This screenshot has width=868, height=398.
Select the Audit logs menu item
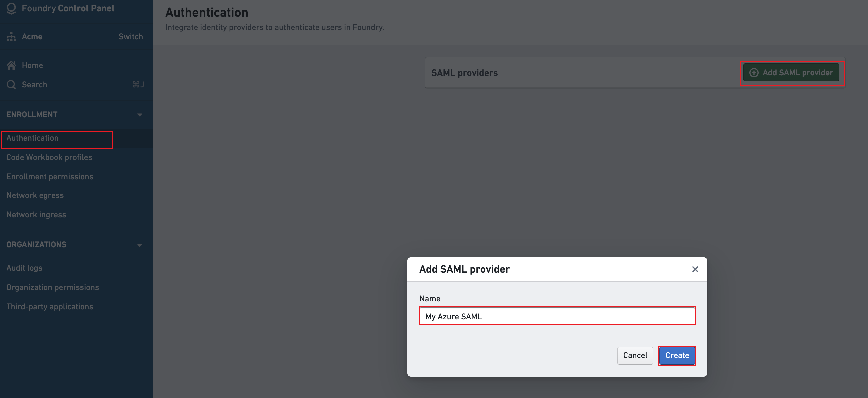pos(24,268)
